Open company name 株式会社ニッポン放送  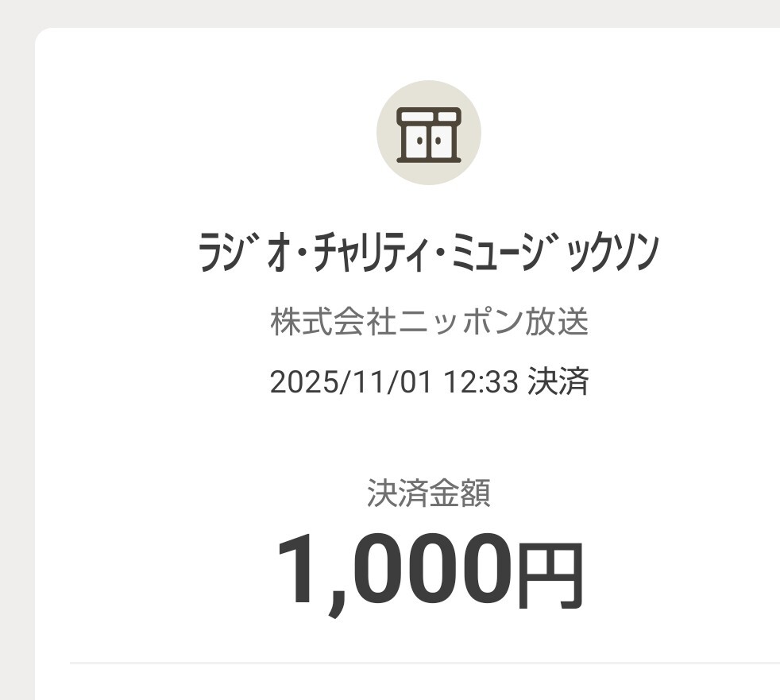pyautogui.click(x=429, y=323)
